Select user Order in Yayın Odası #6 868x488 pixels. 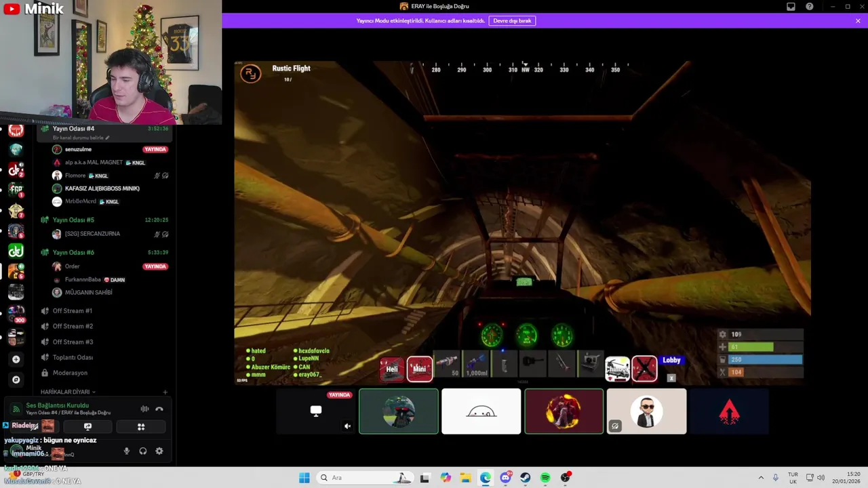(x=72, y=266)
